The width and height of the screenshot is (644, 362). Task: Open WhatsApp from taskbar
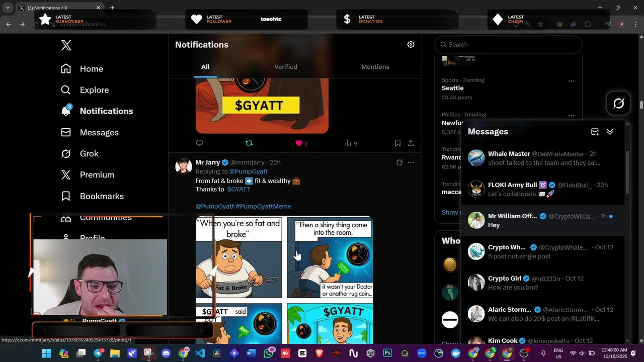point(269,353)
